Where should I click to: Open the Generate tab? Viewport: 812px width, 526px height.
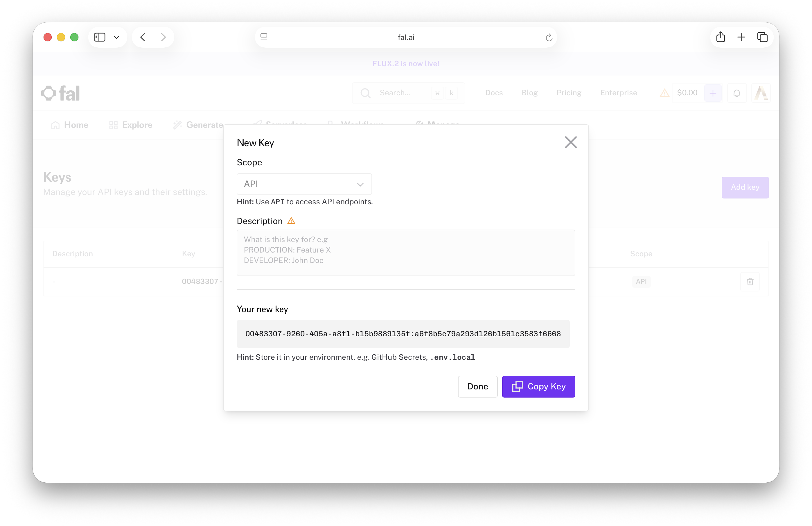[198, 125]
